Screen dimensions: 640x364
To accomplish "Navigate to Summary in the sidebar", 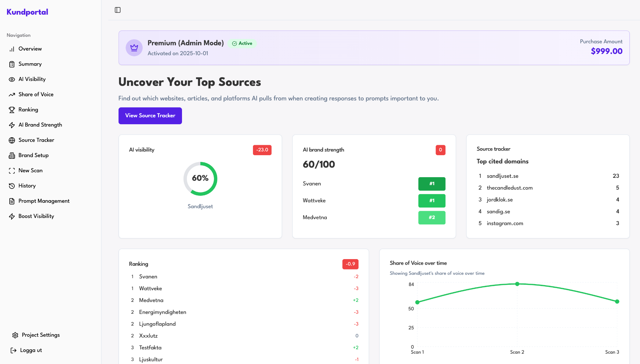I will (30, 64).
